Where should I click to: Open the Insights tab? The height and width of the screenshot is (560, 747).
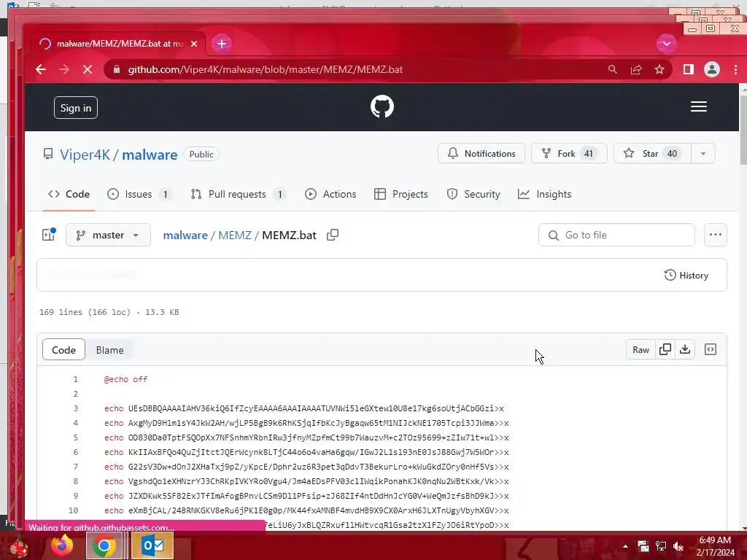click(x=544, y=194)
